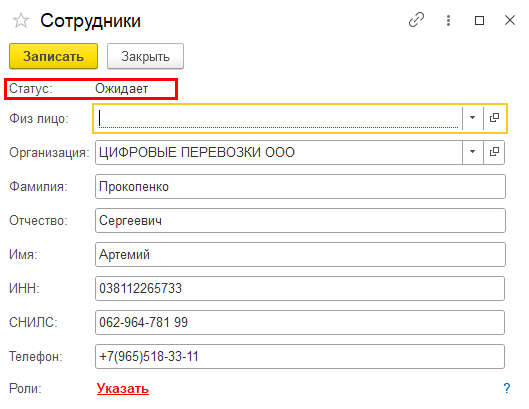This screenshot has height=409, width=529.
Task: Click the Отчество field containing Сергеевич
Action: (300, 220)
